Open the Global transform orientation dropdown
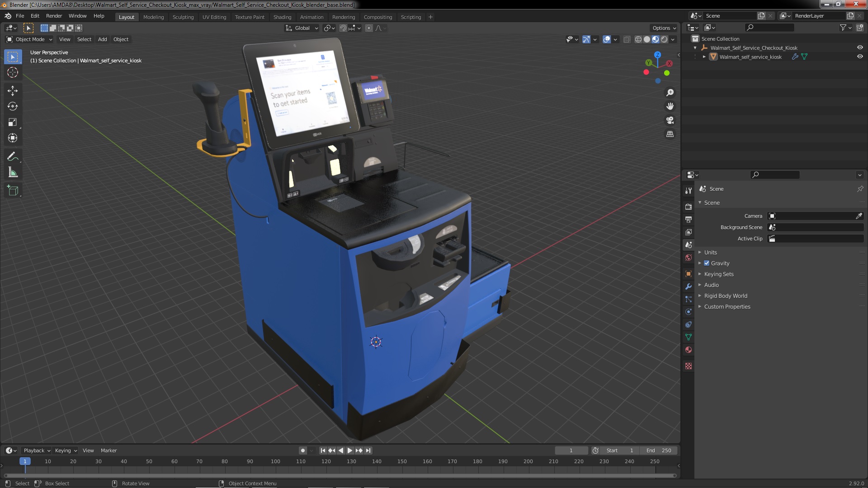 (x=302, y=28)
